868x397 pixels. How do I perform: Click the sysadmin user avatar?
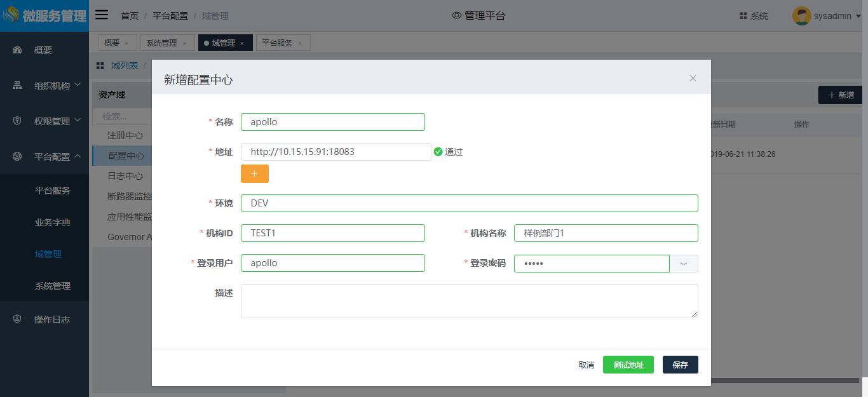(x=801, y=16)
